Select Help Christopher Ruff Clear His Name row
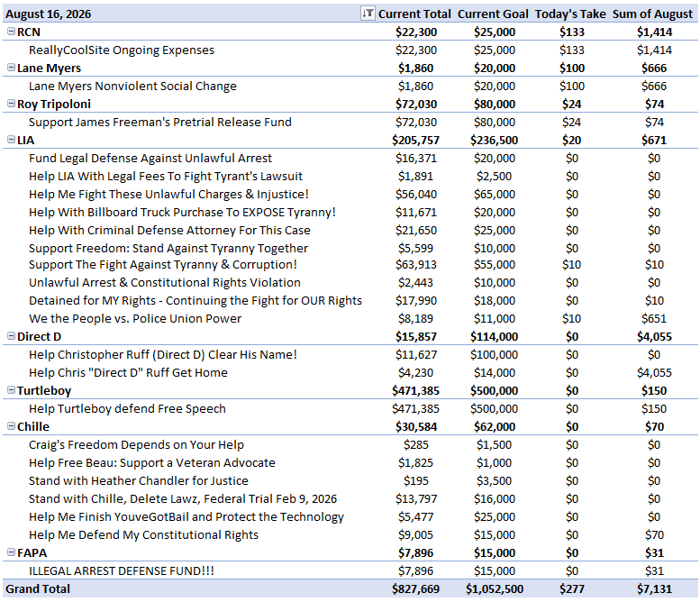Viewport: 700px width, 602px height. (x=163, y=354)
